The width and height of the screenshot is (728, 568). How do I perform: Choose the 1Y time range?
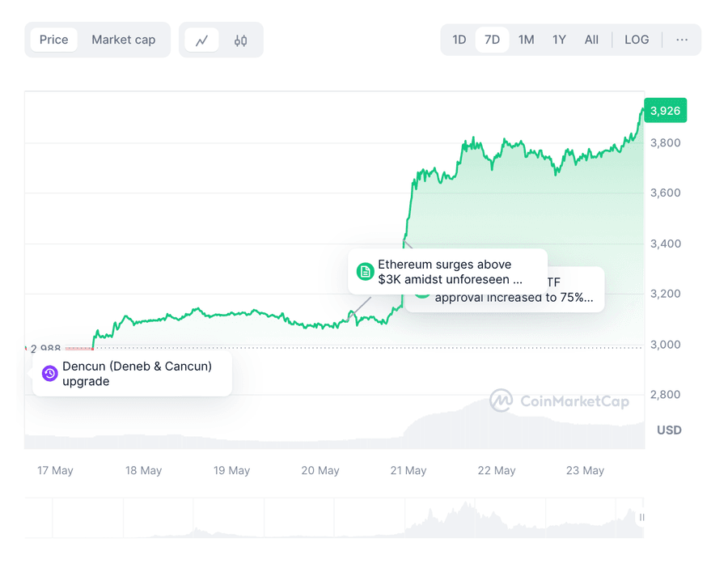[559, 40]
